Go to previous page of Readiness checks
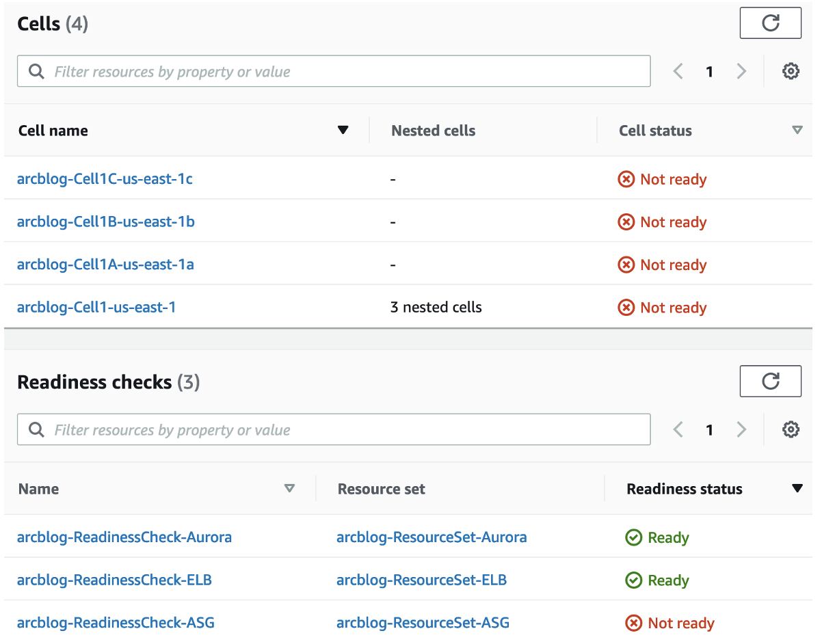Viewport: 822px width, 644px height. pos(678,429)
